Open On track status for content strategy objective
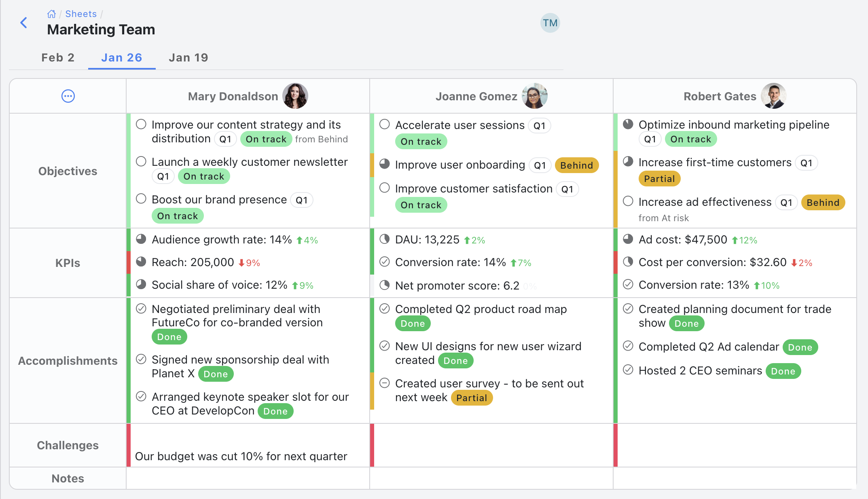 [x=266, y=139]
